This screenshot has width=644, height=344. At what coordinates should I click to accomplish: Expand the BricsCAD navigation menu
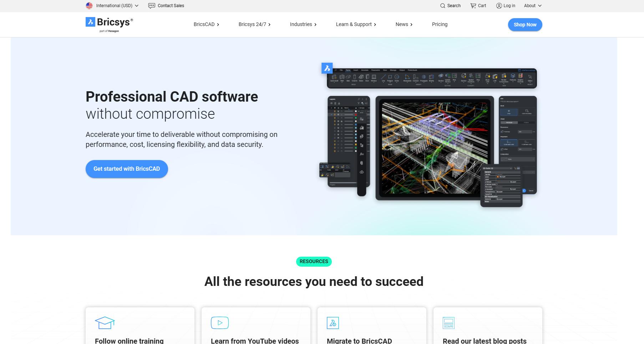[x=206, y=24]
